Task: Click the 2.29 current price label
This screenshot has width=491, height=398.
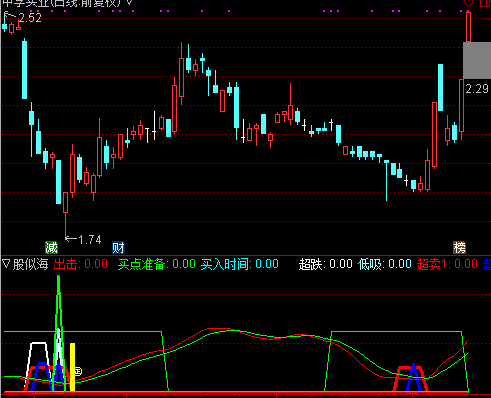Action: click(x=477, y=89)
